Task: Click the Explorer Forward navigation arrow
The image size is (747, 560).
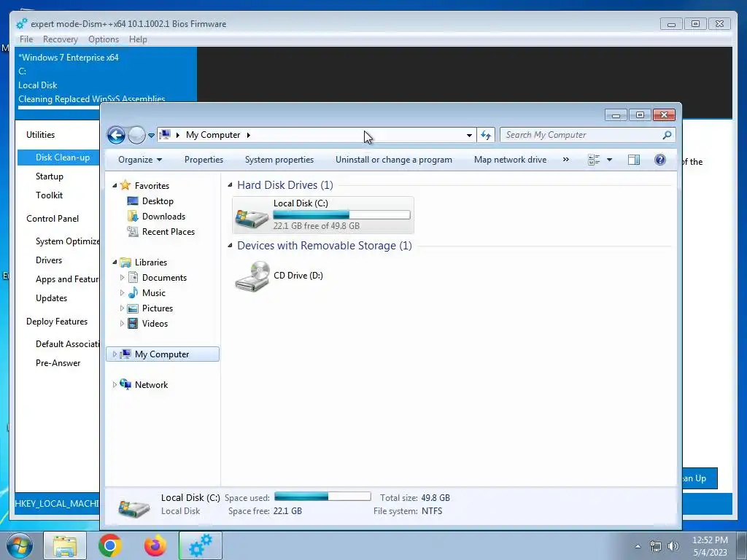Action: 136,135
